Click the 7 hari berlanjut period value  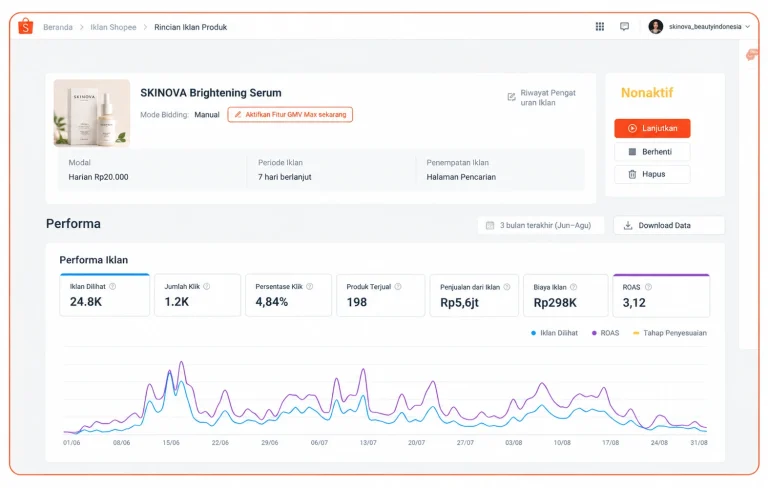pyautogui.click(x=285, y=177)
